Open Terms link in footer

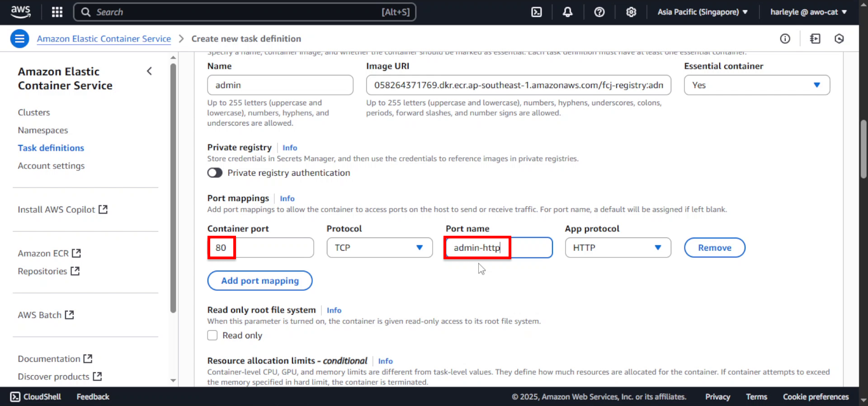pyautogui.click(x=756, y=397)
